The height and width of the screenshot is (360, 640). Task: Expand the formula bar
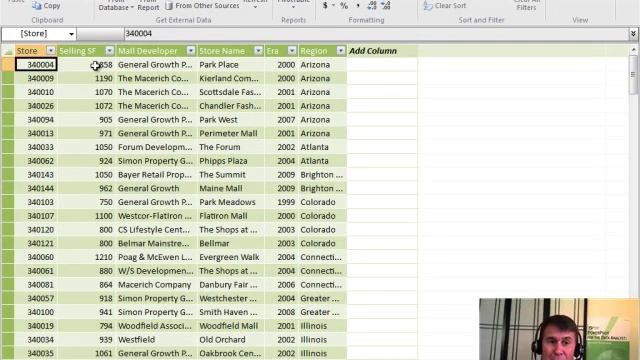pyautogui.click(x=633, y=34)
